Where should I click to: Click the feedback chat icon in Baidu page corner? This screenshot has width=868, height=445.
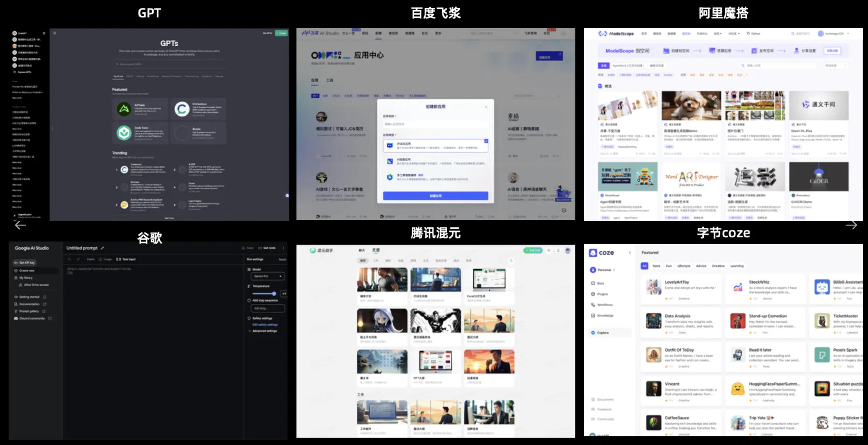[564, 210]
